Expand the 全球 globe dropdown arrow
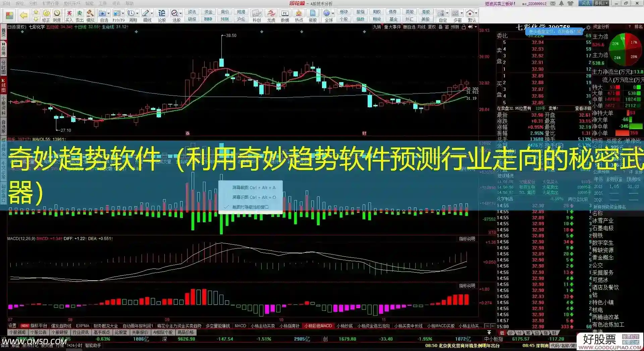644x351 pixels. click(333, 13)
